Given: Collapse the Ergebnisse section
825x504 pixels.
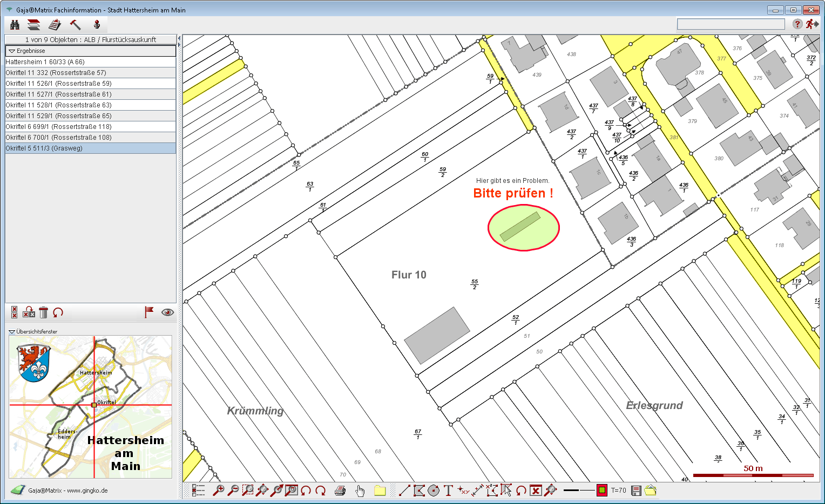Looking at the screenshot, I should (x=11, y=51).
